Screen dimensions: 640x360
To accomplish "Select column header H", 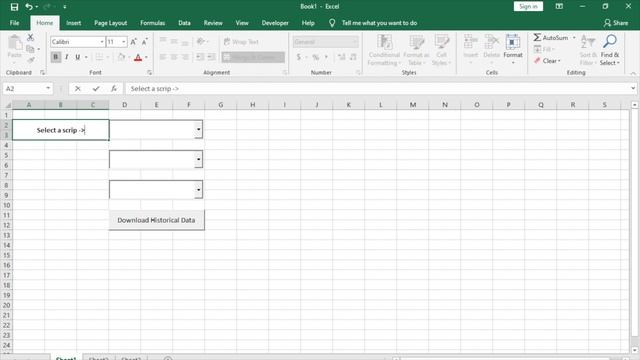I will tap(252, 105).
